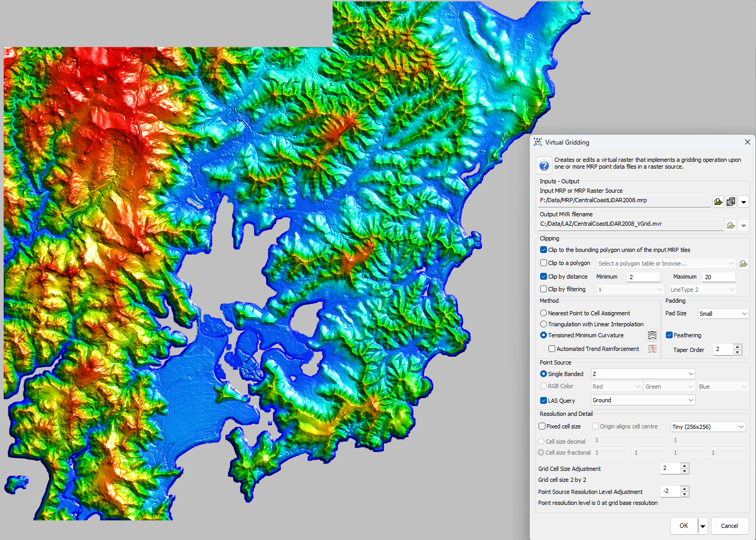Viewport: 756px width, 540px height.
Task: Open the Tiny (256x256) tile size dropdown
Action: tap(708, 427)
